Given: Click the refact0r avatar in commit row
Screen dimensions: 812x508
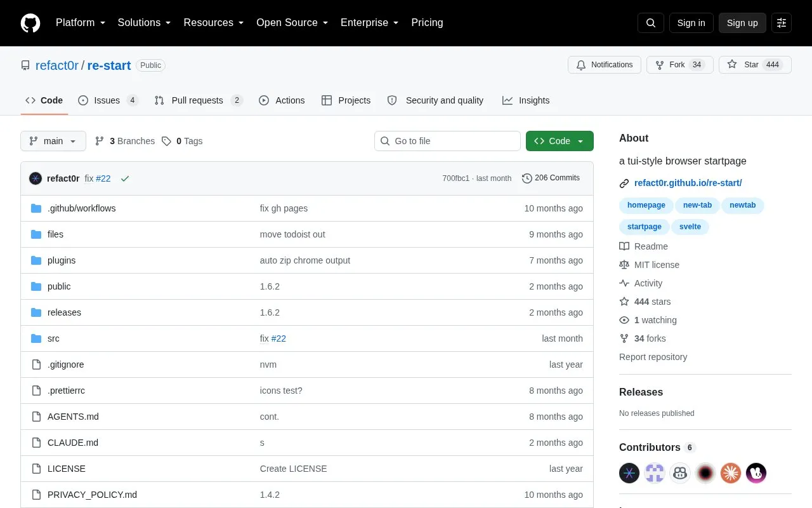Looking at the screenshot, I should 36,178.
